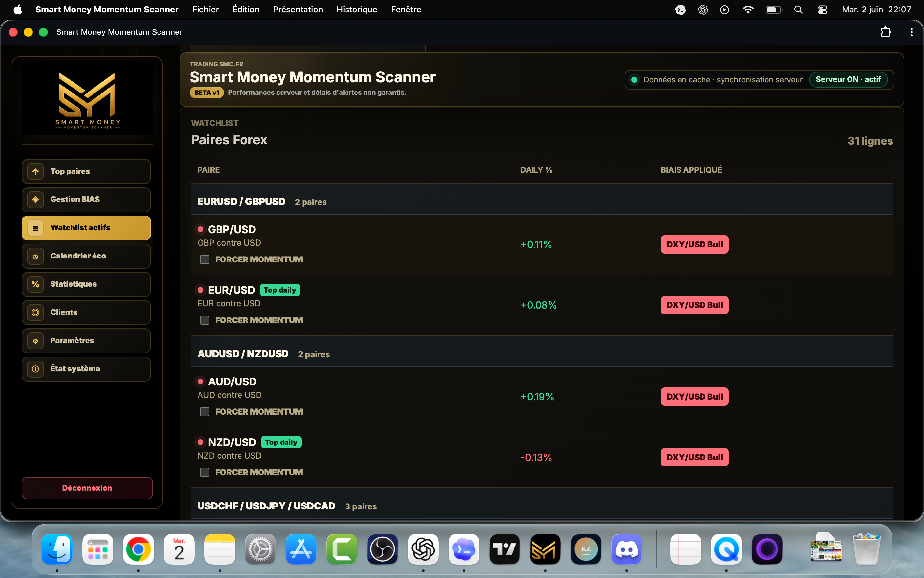Click the Top daily tag on NZD/USD

point(281,442)
